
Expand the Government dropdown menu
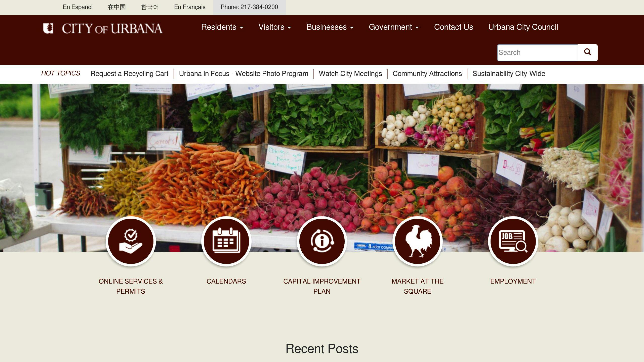394,27
